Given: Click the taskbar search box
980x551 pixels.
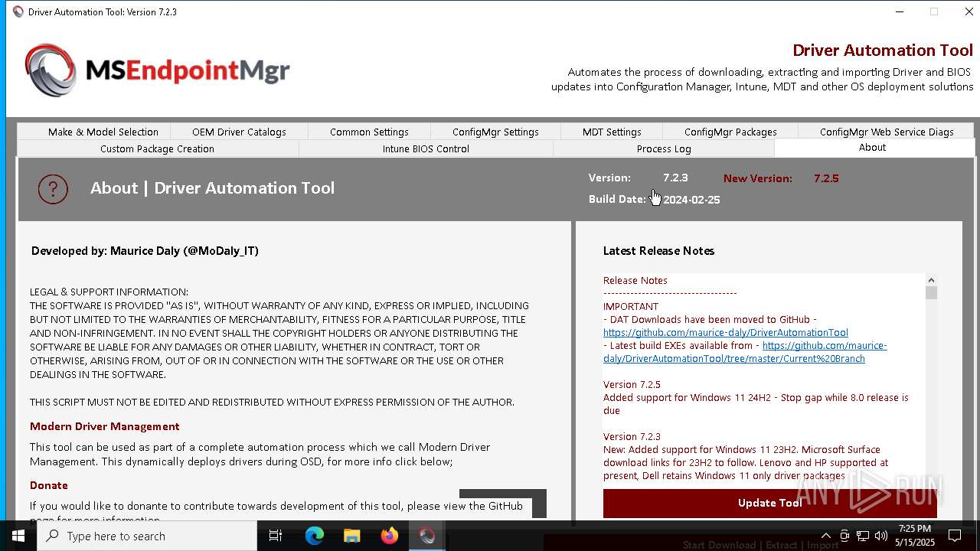Looking at the screenshot, I should pyautogui.click(x=147, y=536).
